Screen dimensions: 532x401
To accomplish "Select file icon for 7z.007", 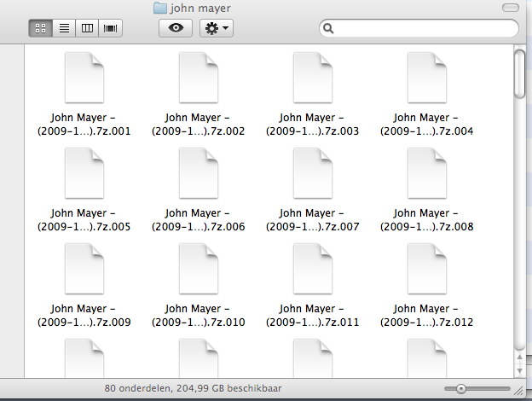I will pos(313,173).
